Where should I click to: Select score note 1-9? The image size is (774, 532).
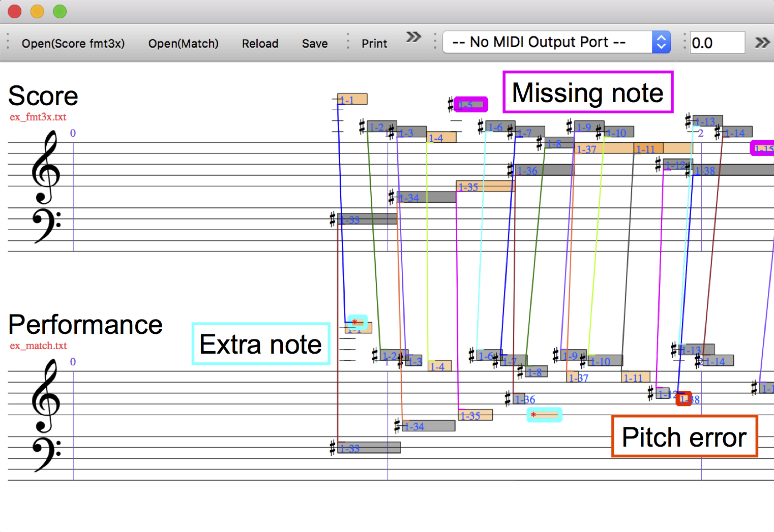point(589,127)
